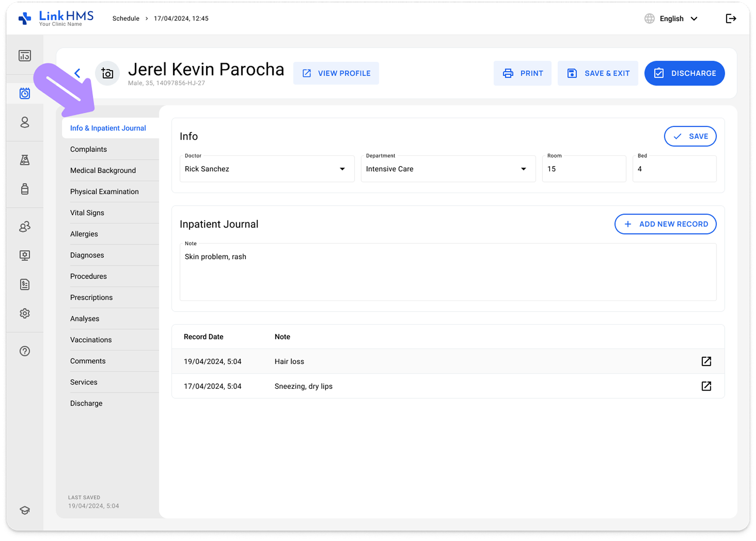The image size is (756, 541).
Task: Open the schedule calendar sidebar icon
Action: click(25, 93)
